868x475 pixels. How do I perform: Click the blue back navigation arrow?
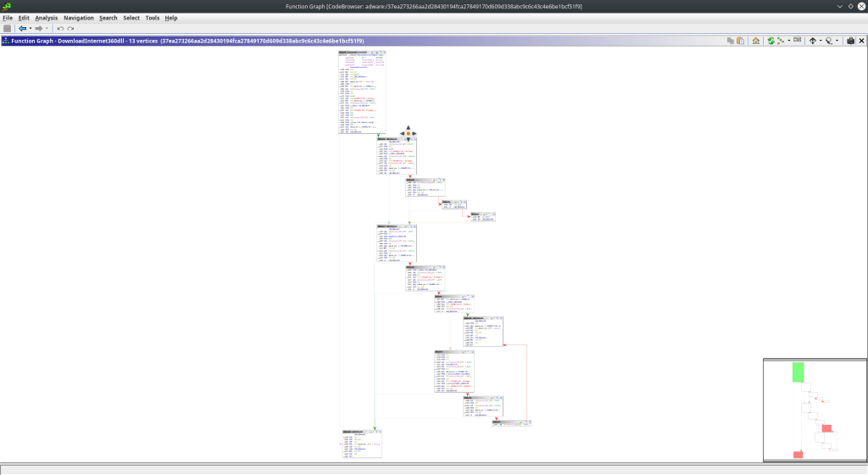click(22, 28)
